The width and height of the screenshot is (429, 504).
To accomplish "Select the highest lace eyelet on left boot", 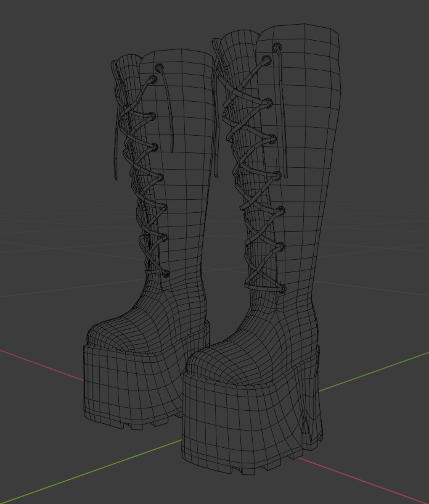I will pos(159,68).
